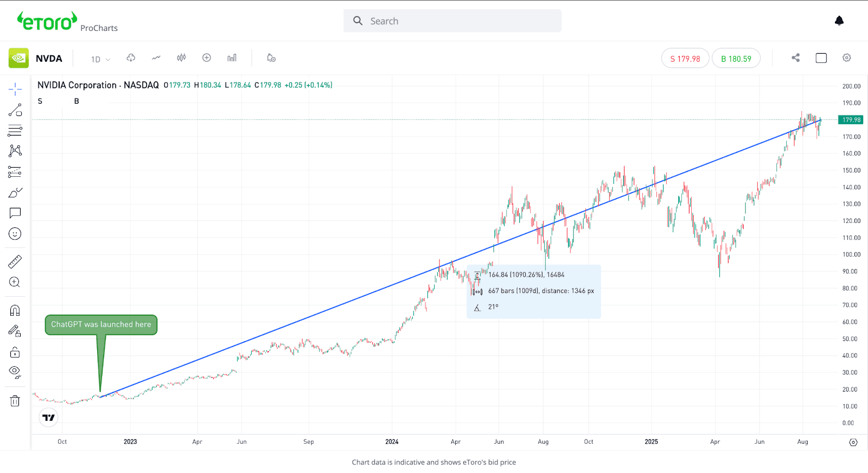The image size is (868, 473).
Task: Create an alert with clock icon
Action: pyautogui.click(x=271, y=57)
